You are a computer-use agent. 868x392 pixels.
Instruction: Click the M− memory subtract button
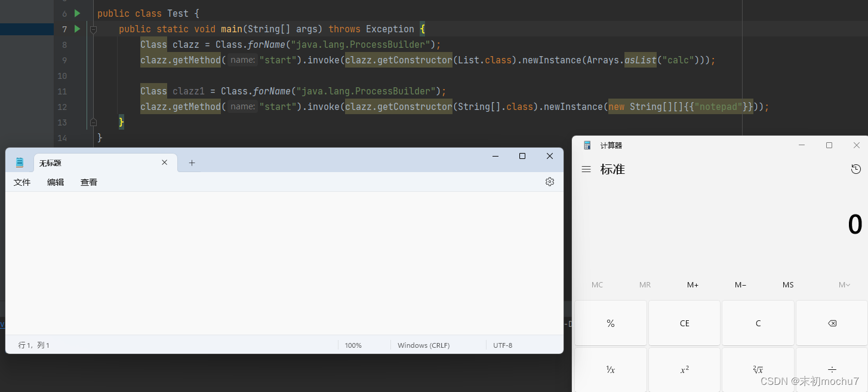[740, 285]
